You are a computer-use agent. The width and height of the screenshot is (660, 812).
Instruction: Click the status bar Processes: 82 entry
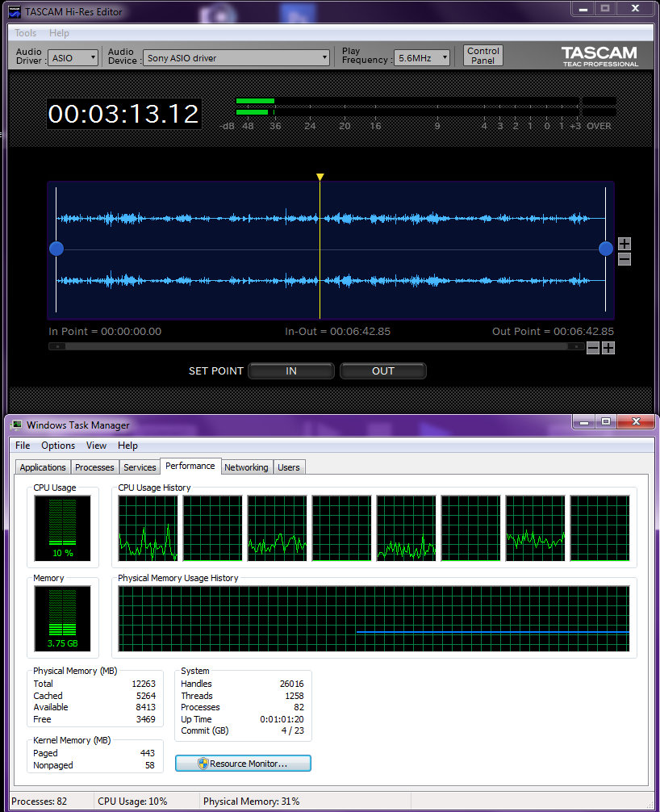(40, 802)
